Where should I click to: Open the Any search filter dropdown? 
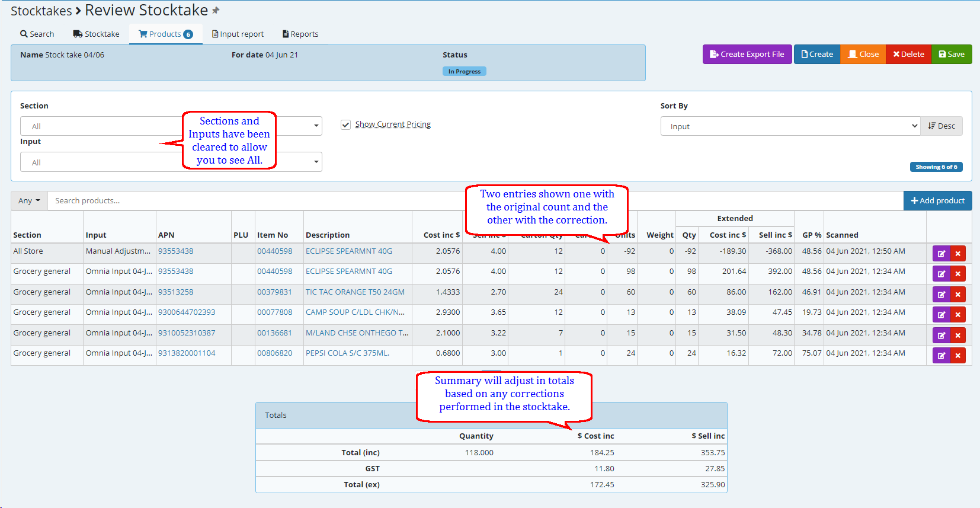pos(29,201)
